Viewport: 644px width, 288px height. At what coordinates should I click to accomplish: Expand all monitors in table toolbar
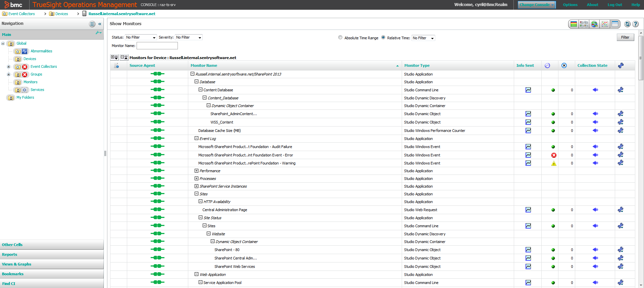(114, 57)
